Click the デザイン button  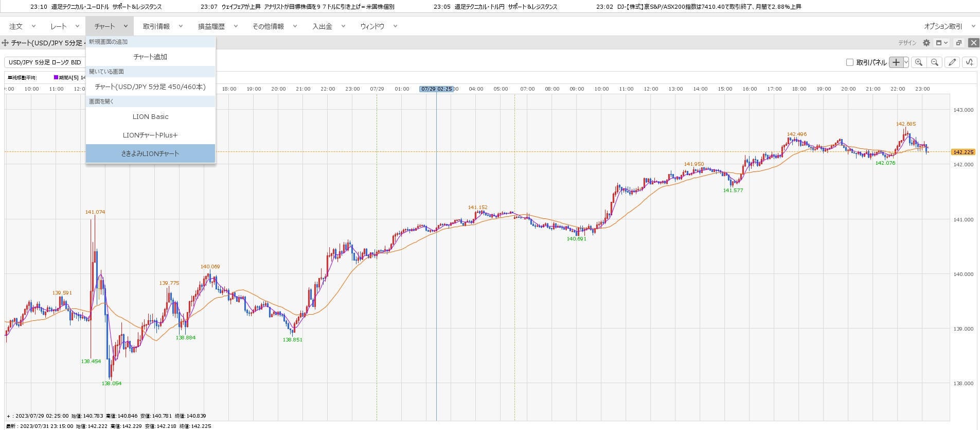(907, 43)
